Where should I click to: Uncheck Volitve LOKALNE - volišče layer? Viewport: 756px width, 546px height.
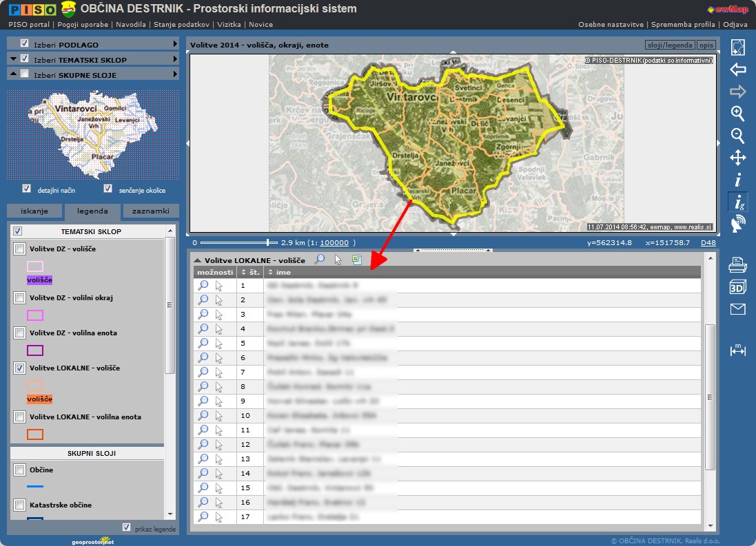click(x=20, y=368)
